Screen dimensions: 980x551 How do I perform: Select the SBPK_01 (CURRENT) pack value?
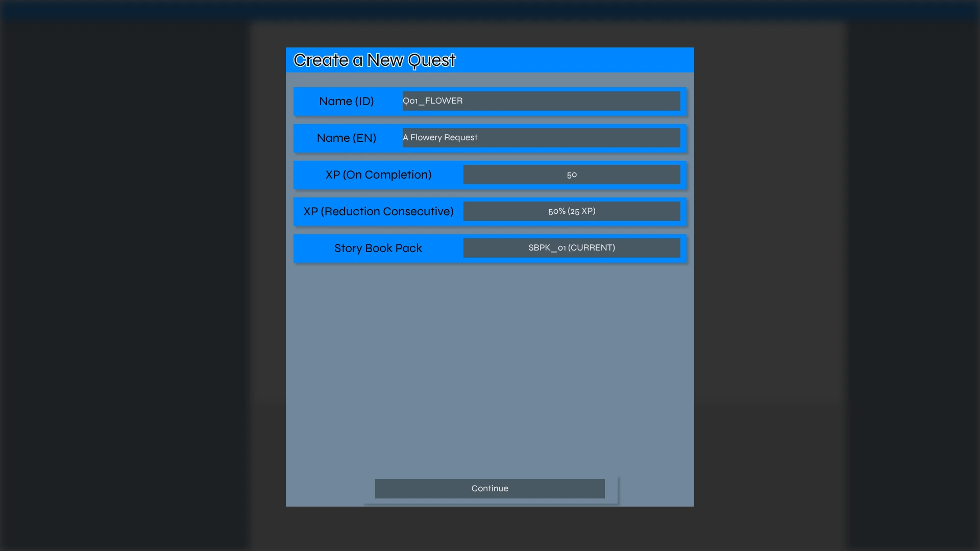(572, 247)
